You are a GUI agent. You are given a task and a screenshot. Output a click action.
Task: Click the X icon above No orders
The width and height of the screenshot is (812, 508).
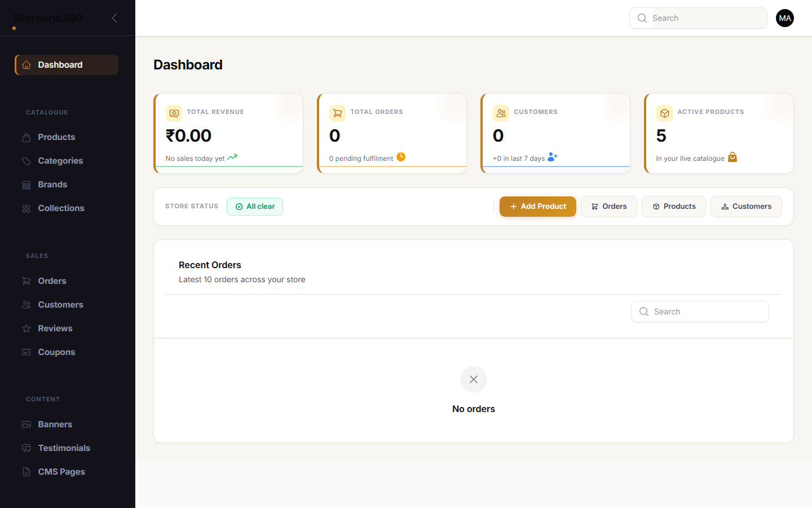coord(474,379)
